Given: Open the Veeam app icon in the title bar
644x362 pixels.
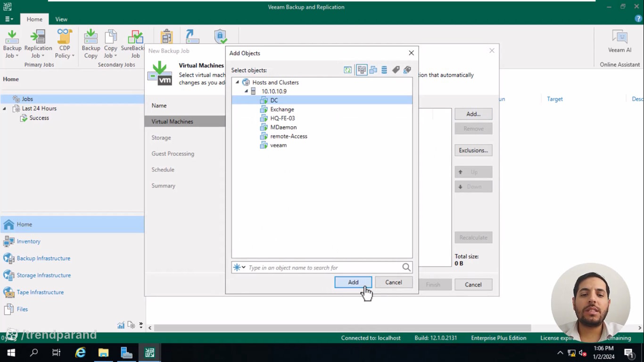Looking at the screenshot, I should tap(7, 7).
